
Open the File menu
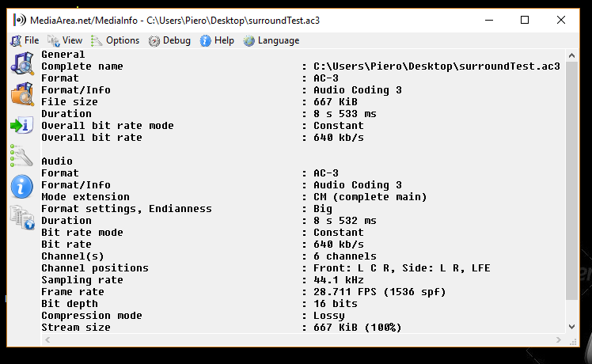[25, 40]
